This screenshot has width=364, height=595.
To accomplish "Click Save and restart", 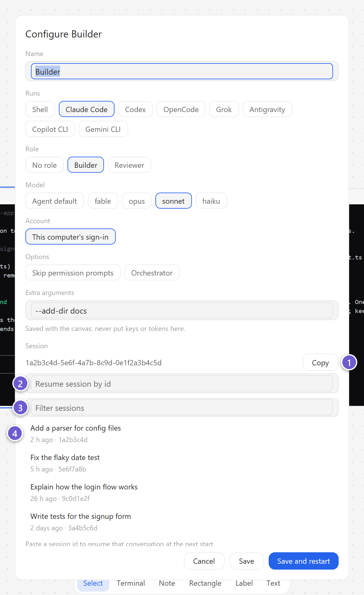I will click(304, 561).
